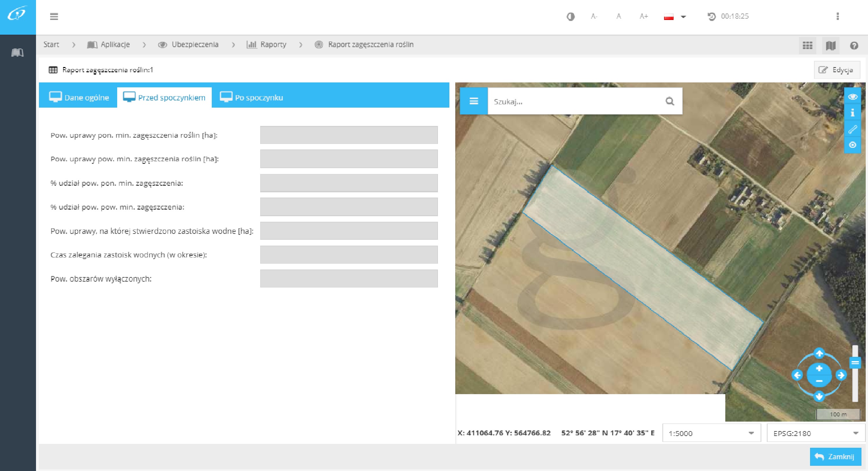Screen dimensions: 868x471
Task: Toggle high contrast mode icon
Action: tap(570, 16)
